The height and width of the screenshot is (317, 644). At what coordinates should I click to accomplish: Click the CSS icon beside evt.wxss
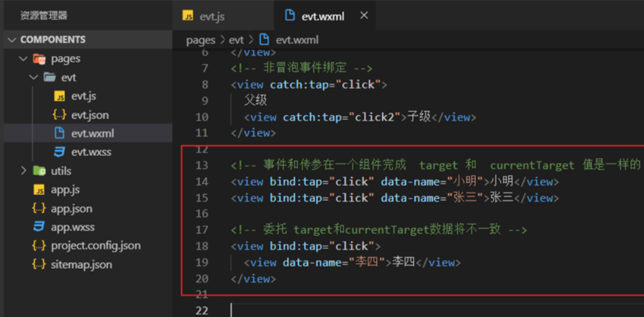tap(60, 152)
